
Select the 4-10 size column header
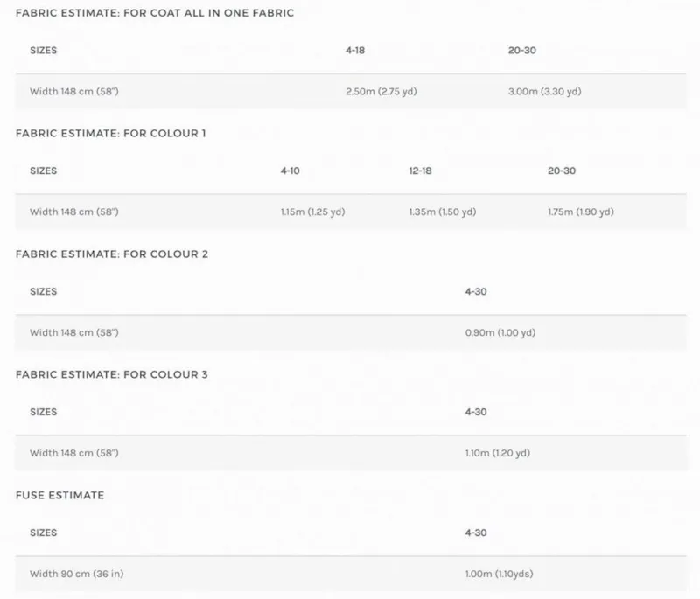click(x=290, y=171)
